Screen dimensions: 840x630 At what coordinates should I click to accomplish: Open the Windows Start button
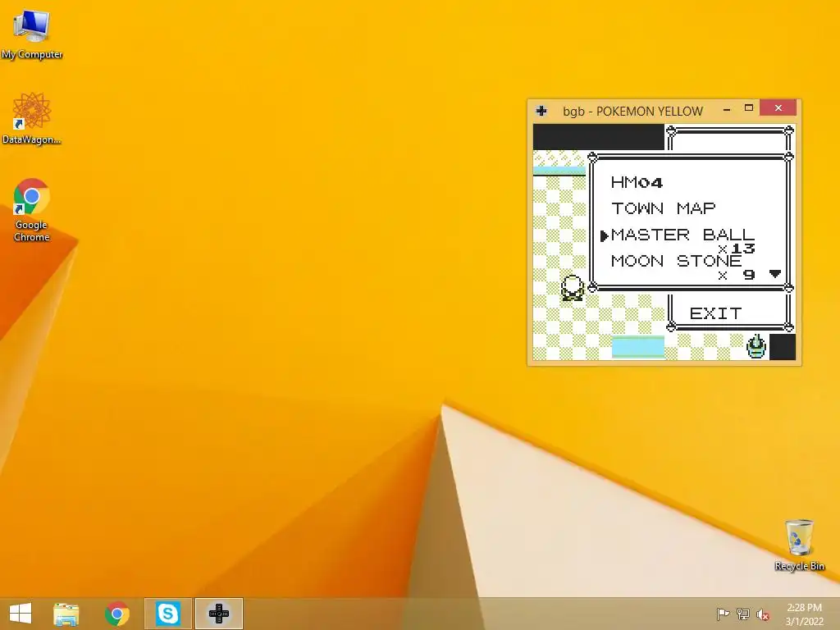pos(21,614)
